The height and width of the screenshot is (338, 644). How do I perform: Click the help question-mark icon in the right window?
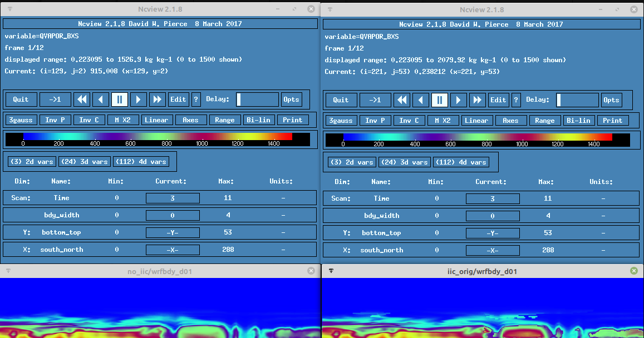[515, 100]
